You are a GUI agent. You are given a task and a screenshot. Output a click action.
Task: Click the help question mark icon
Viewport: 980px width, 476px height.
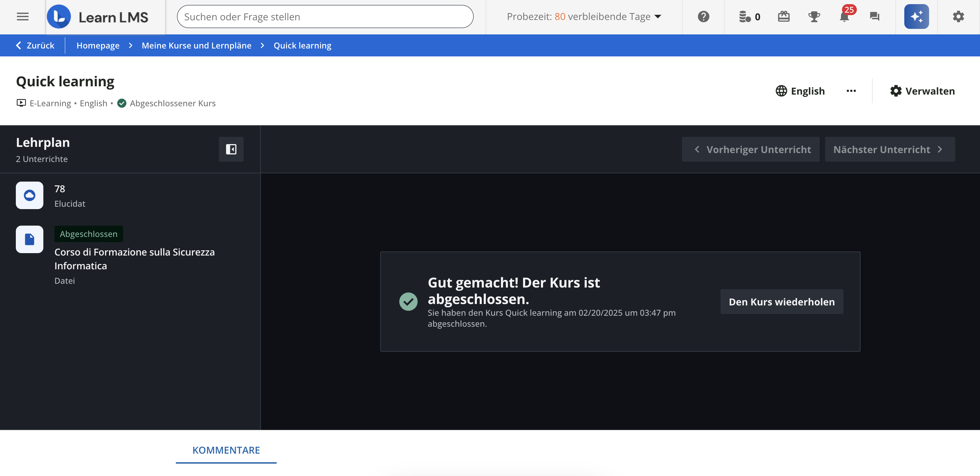(x=703, y=17)
